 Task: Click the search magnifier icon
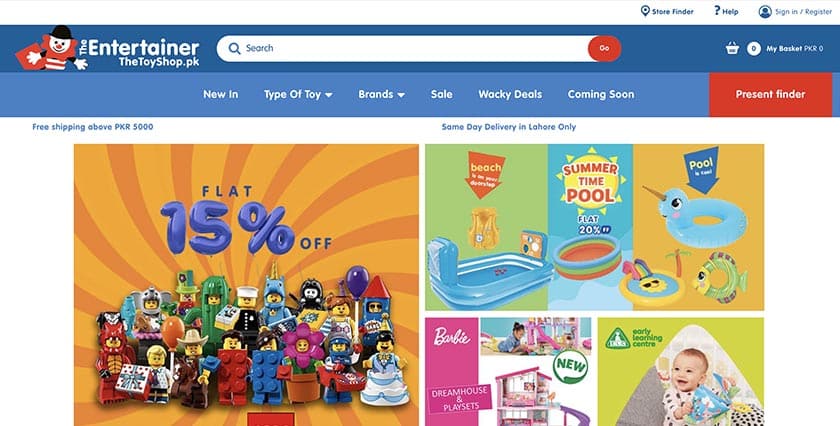coord(234,48)
